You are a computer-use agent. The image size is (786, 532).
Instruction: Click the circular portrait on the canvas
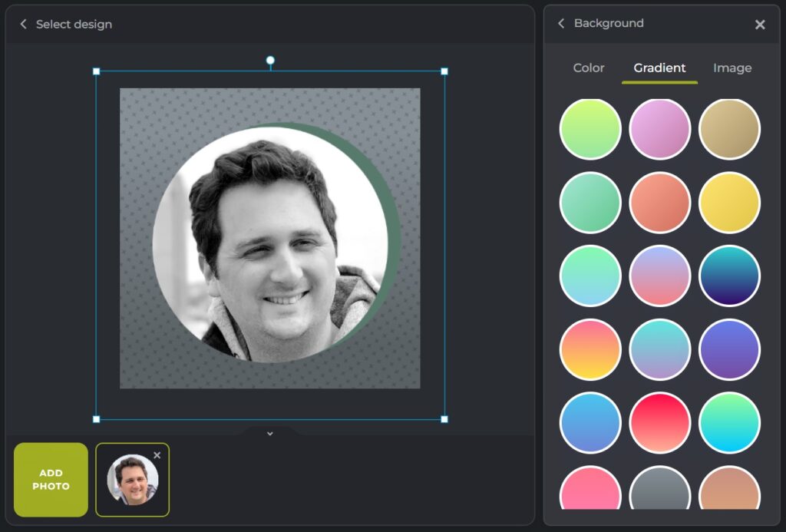click(x=270, y=244)
